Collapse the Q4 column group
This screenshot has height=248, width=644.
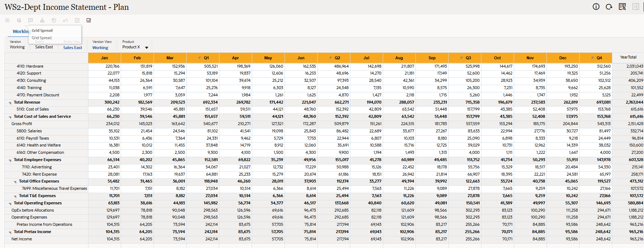[x=593, y=58]
